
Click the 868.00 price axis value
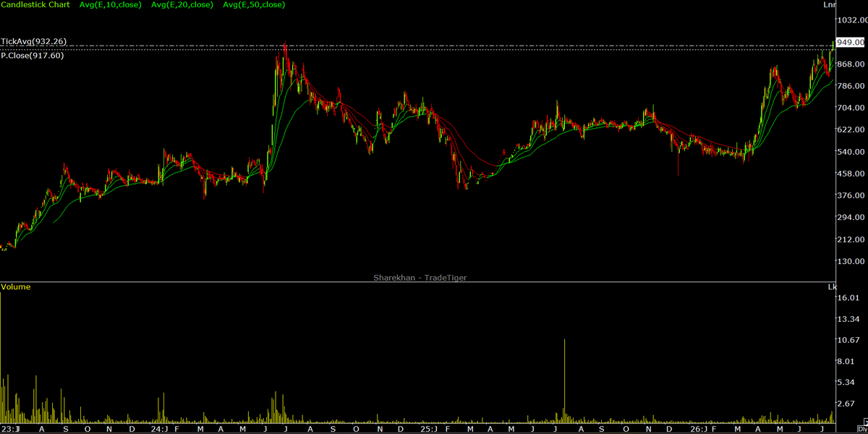(x=851, y=64)
